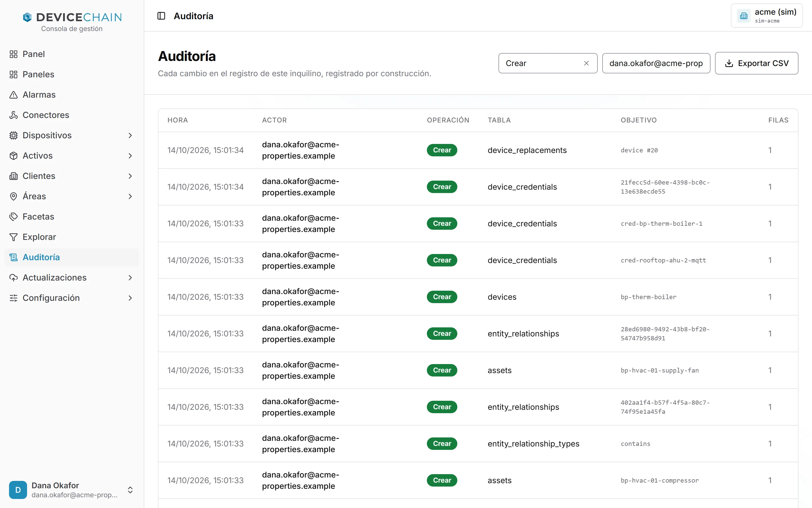This screenshot has width=812, height=508.
Task: Click the Facetas tag icon
Action: coord(14,217)
